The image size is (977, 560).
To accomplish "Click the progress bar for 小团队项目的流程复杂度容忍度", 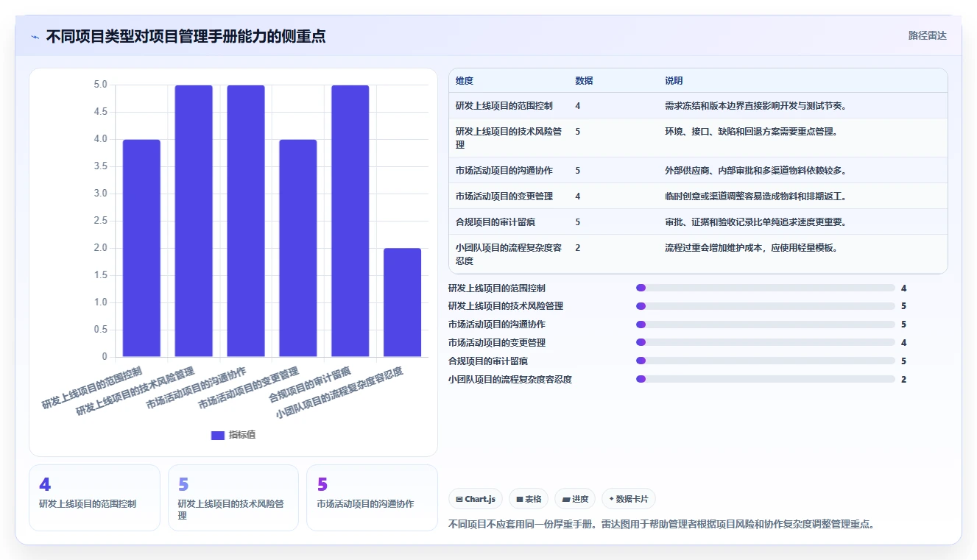I will click(x=766, y=379).
